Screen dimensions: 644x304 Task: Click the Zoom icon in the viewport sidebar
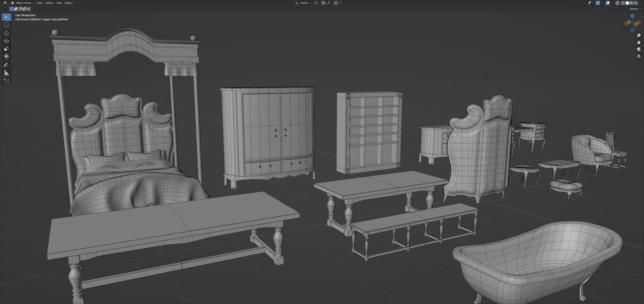click(638, 35)
